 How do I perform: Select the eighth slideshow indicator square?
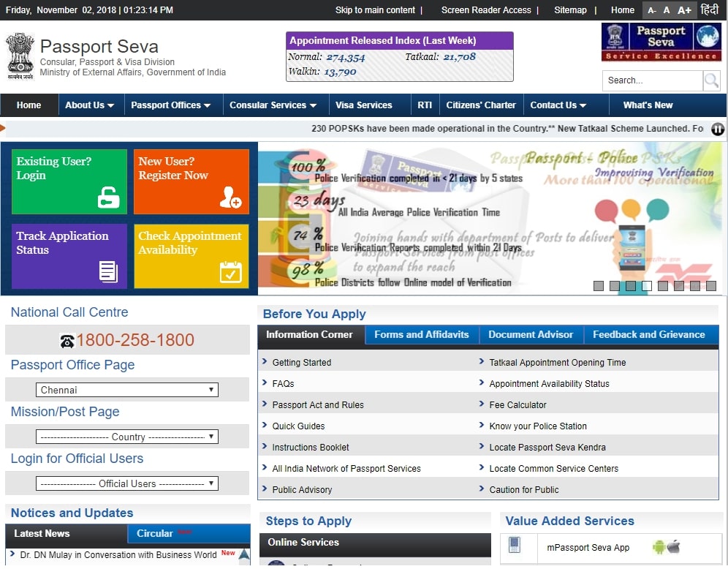point(710,286)
